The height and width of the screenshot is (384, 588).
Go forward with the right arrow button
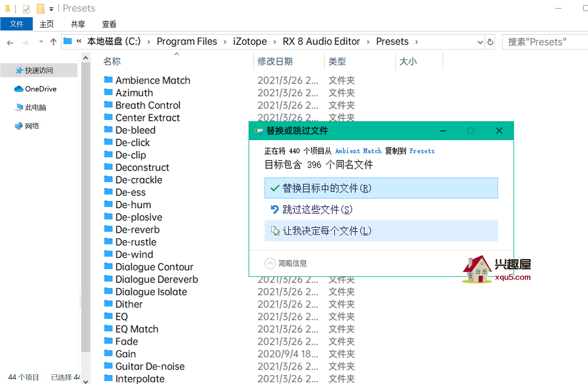[x=25, y=42]
